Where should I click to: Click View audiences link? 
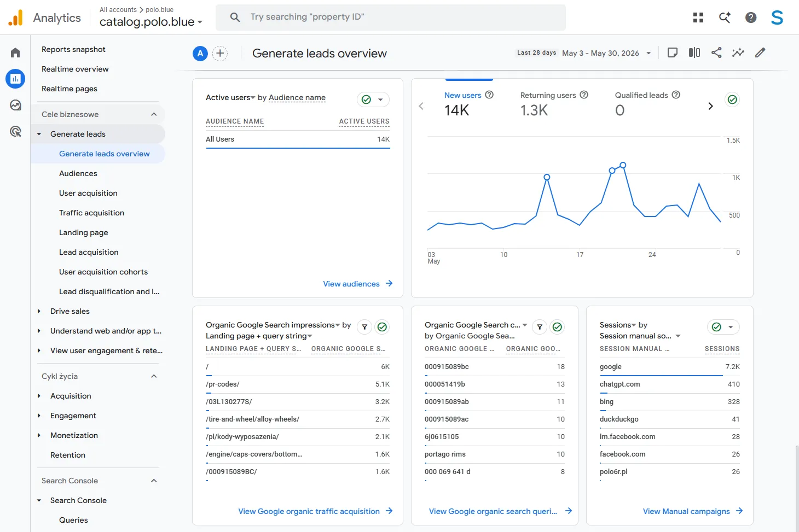coord(358,284)
